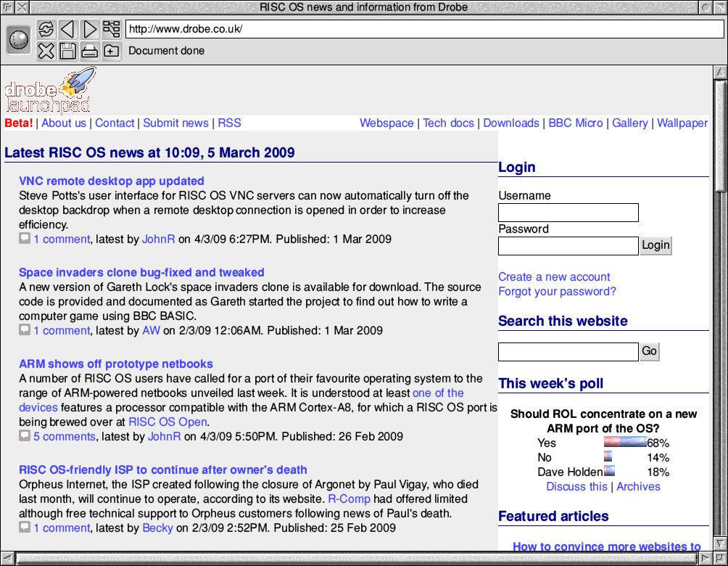The height and width of the screenshot is (566, 728).
Task: Save page using the floppy disk icon
Action: tap(67, 51)
